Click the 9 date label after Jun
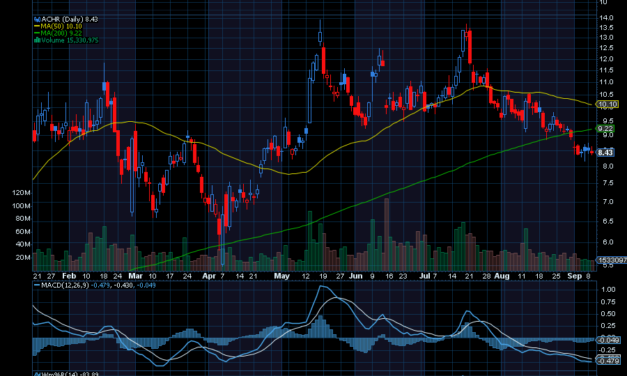 point(372,276)
